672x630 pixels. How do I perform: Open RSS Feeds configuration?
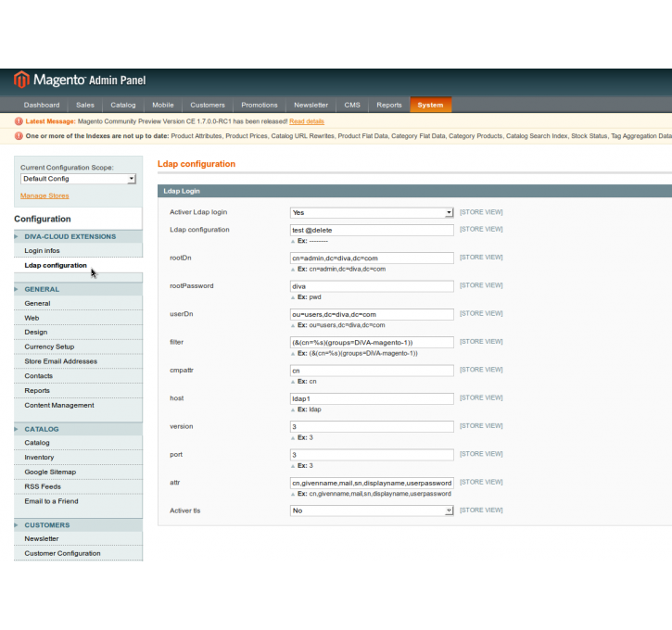(x=43, y=486)
